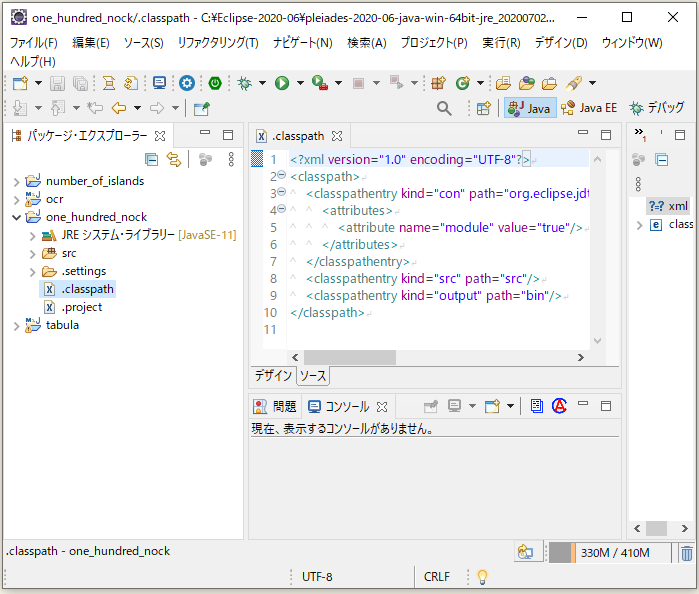Maximize the editor area
The width and height of the screenshot is (699, 594).
606,135
